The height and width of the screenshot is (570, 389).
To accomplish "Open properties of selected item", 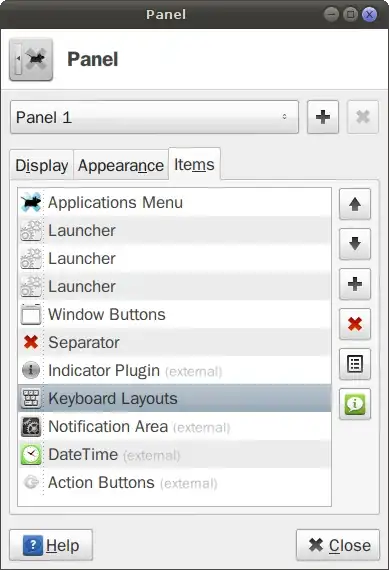I will 355,364.
